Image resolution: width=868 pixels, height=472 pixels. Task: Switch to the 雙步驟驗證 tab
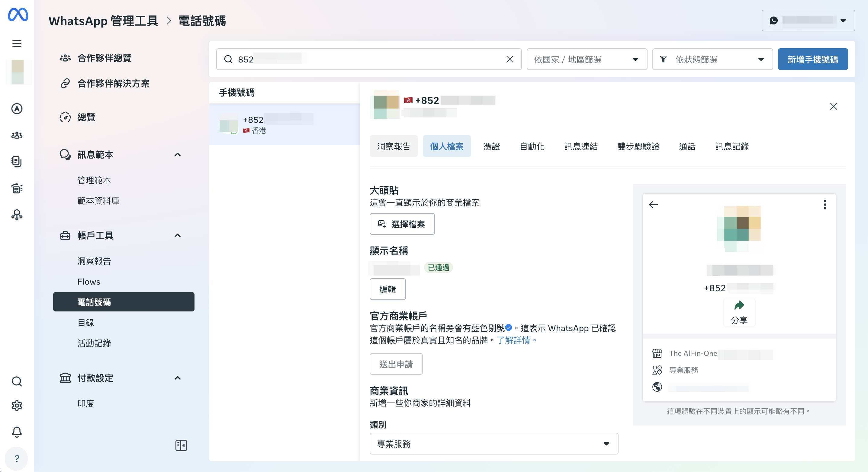click(x=638, y=146)
